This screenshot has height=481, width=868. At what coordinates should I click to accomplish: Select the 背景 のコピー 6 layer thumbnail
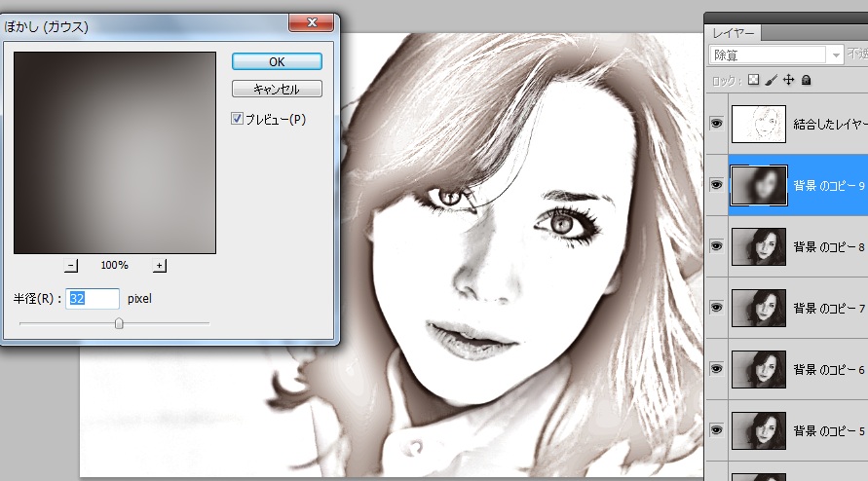[759, 369]
